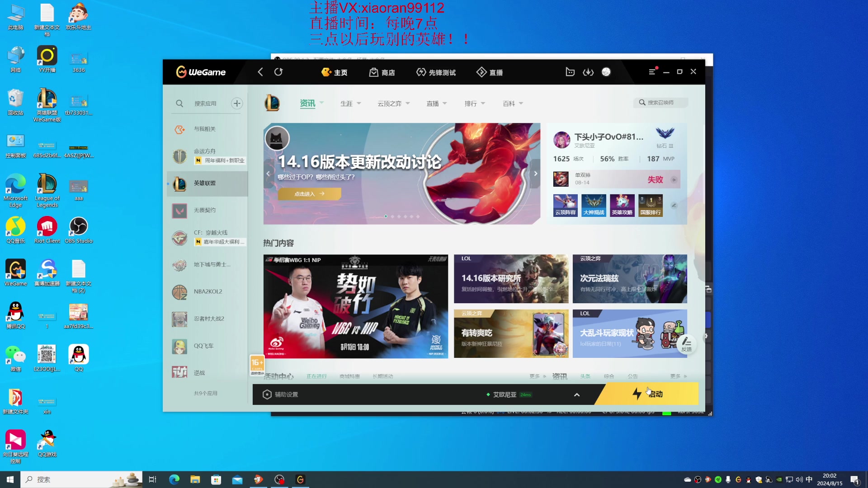
Task: Select 地下城与勇士 in the game list
Action: pos(207,265)
